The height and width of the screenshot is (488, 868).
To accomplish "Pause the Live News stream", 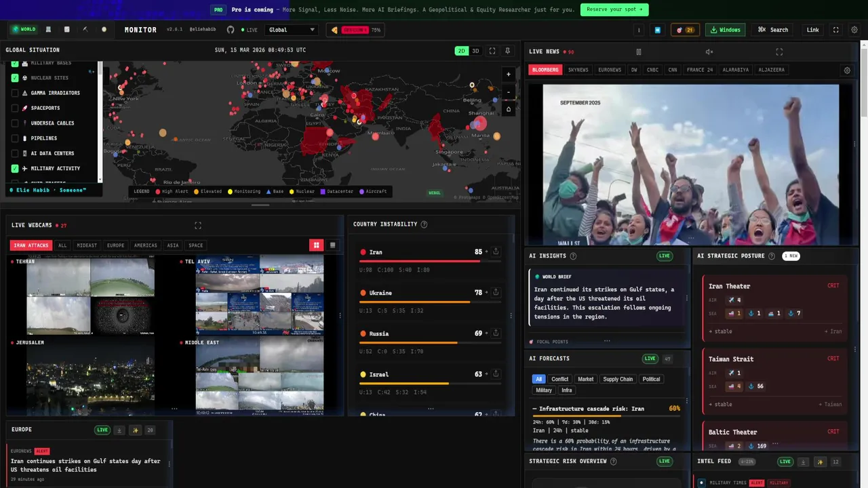I will [x=638, y=52].
